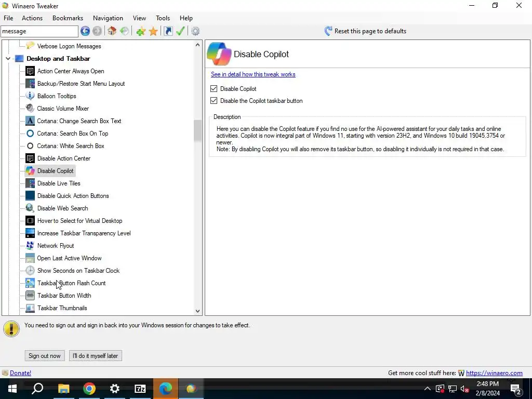Go to the Home page icon
The height and width of the screenshot is (399, 532).
[112, 31]
